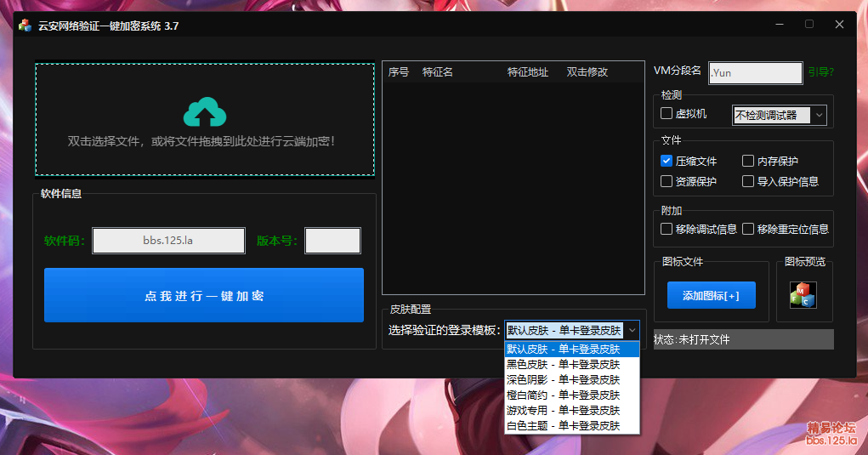The height and width of the screenshot is (455, 868).
Task: Collapse the login template skin dropdown arrow
Action: pos(632,331)
